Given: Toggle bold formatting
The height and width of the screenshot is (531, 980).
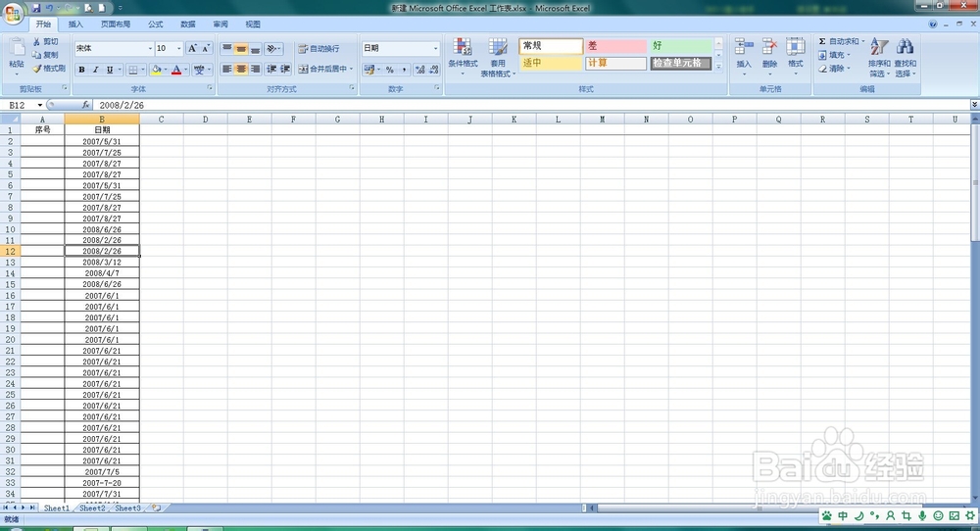Looking at the screenshot, I should click(x=81, y=70).
